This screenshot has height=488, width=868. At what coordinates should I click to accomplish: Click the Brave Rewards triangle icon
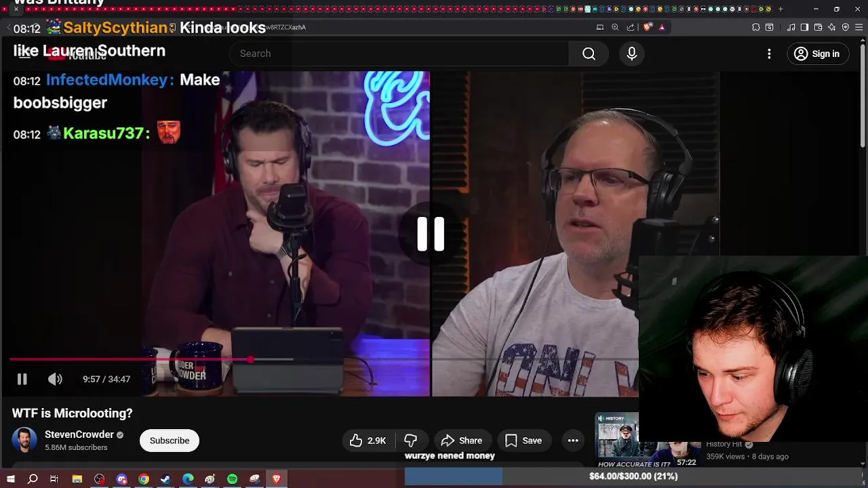click(662, 27)
